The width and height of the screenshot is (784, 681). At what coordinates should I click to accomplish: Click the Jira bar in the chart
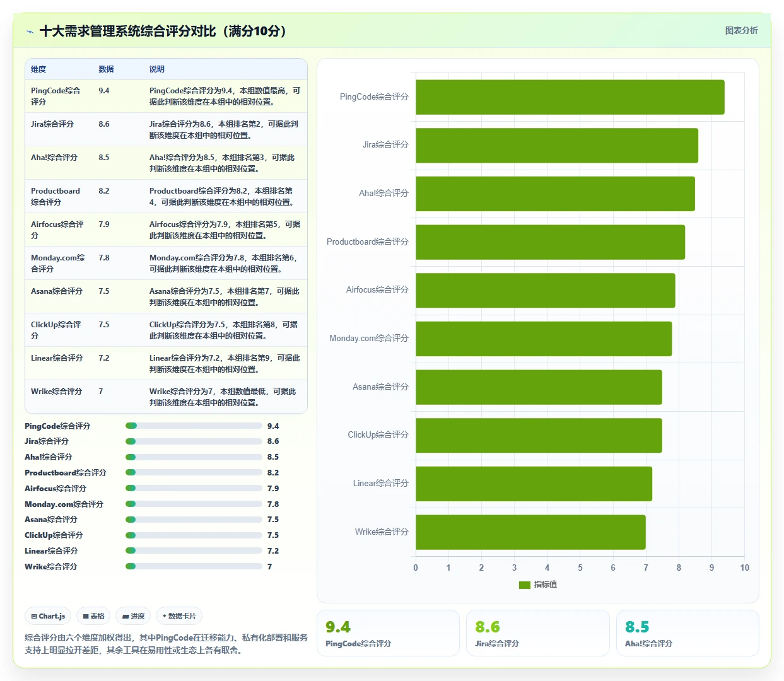557,146
